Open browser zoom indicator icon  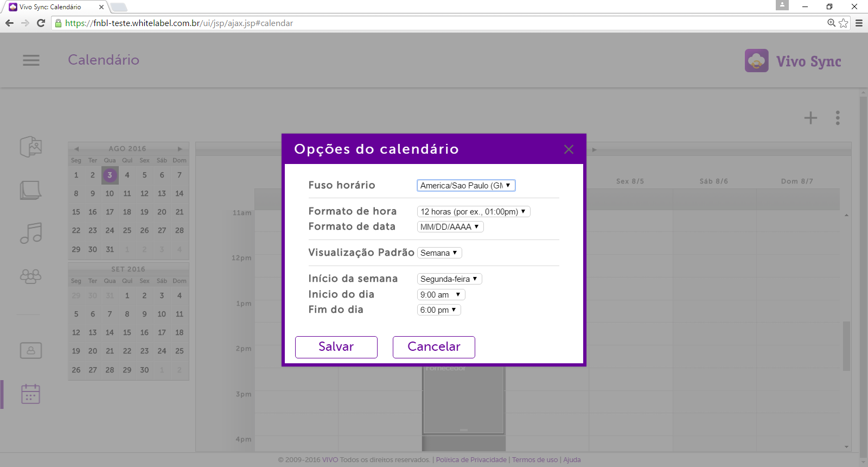[831, 23]
